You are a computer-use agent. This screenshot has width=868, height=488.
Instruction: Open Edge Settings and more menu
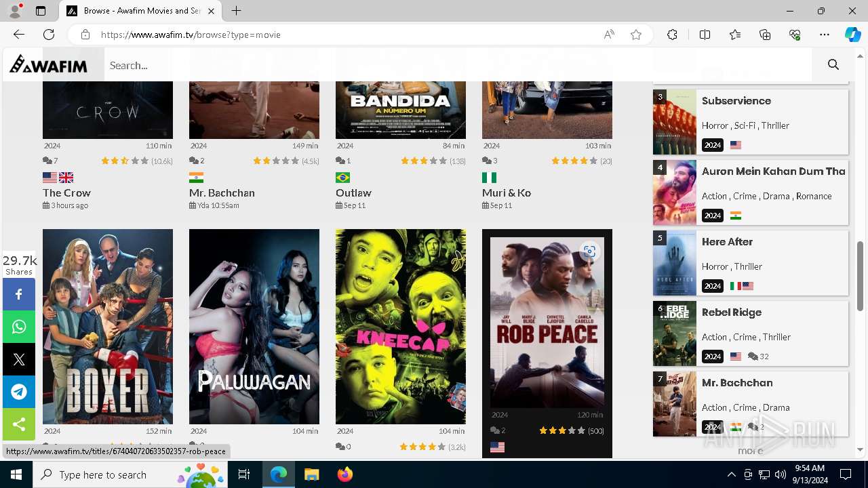pyautogui.click(x=825, y=35)
